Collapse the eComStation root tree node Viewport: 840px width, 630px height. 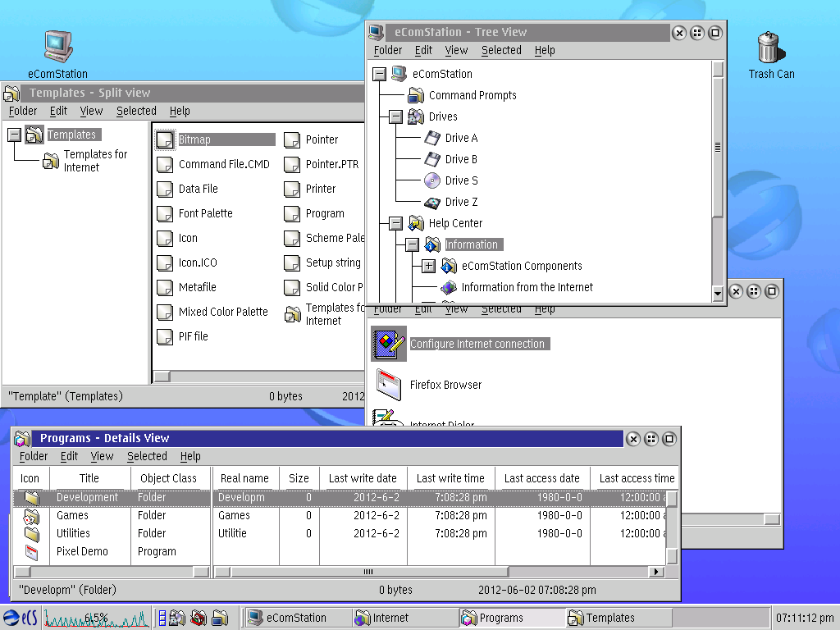379,74
